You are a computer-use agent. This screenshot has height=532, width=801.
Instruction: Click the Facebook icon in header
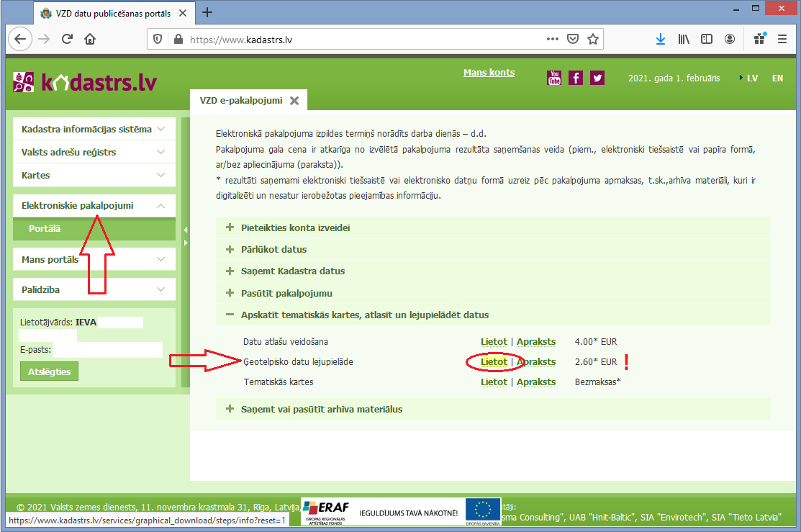pos(576,78)
